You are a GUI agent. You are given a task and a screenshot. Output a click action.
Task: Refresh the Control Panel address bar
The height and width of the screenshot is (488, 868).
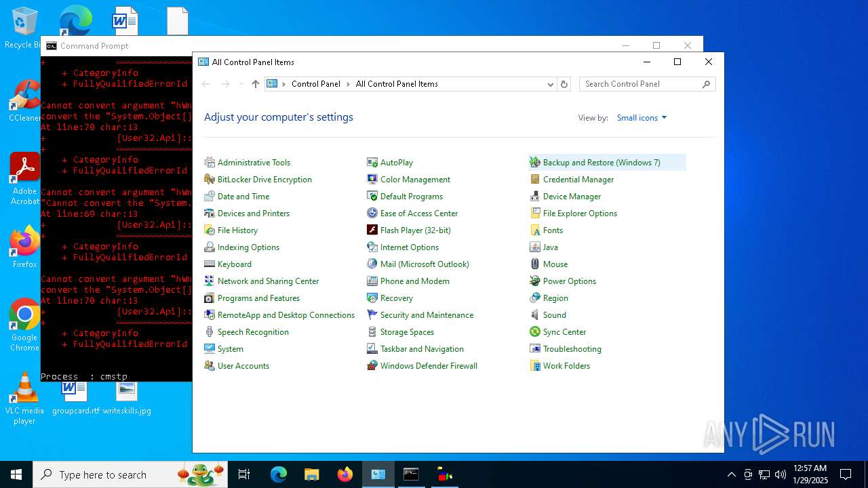click(564, 84)
